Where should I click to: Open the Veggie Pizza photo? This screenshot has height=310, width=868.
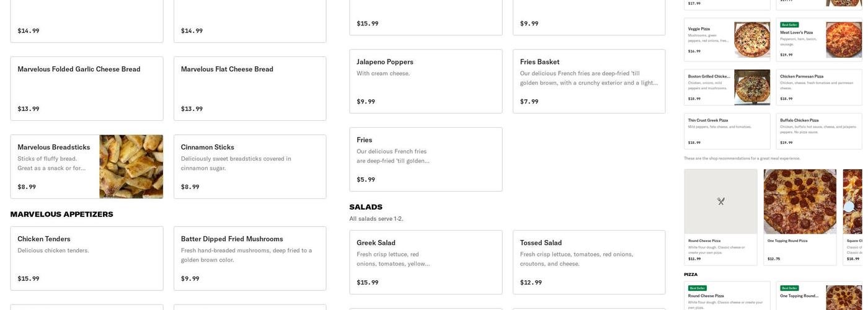click(752, 40)
